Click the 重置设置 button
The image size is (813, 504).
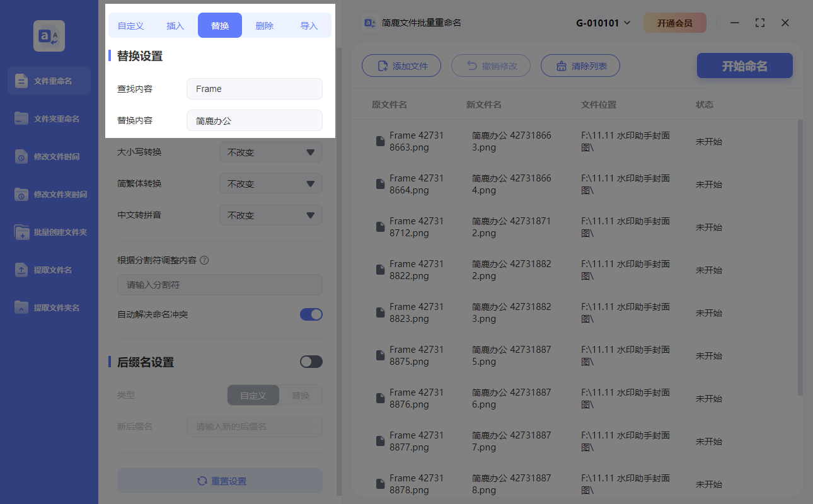pos(220,481)
